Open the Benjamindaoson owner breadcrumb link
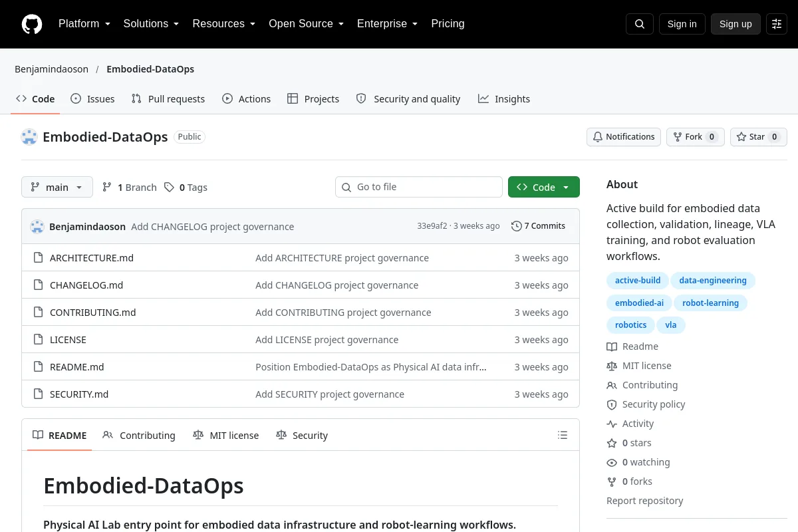 51,69
